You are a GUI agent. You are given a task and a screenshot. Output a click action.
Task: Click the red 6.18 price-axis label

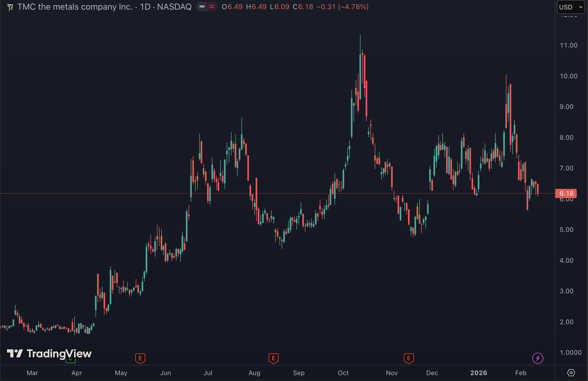pos(566,193)
